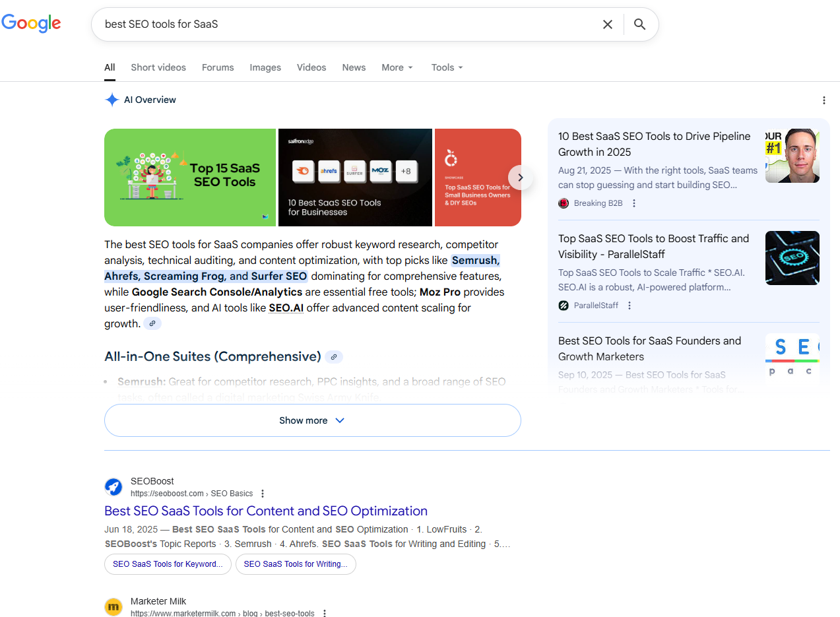Switch to the Images tab
The height and width of the screenshot is (617, 840).
point(265,67)
